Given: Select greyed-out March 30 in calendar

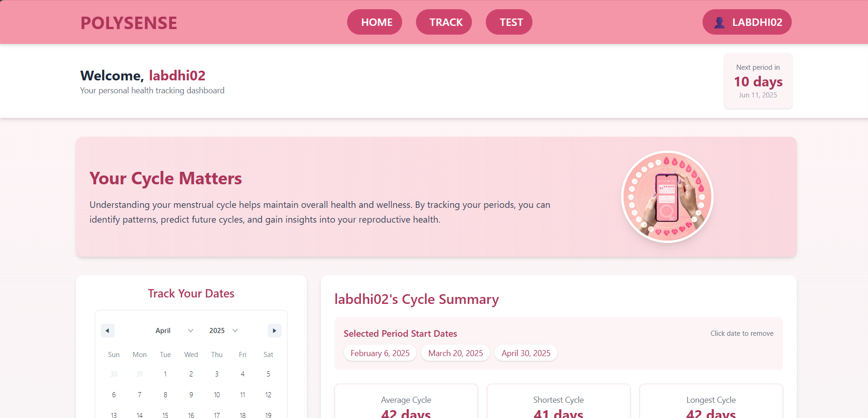Looking at the screenshot, I should pos(114,374).
